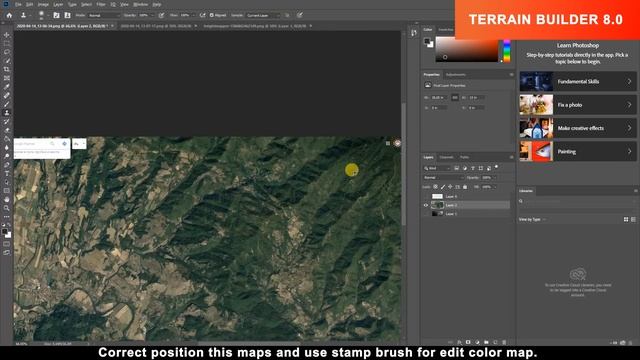Select the Blur tool
The image size is (640, 360).
pyautogui.click(x=7, y=147)
